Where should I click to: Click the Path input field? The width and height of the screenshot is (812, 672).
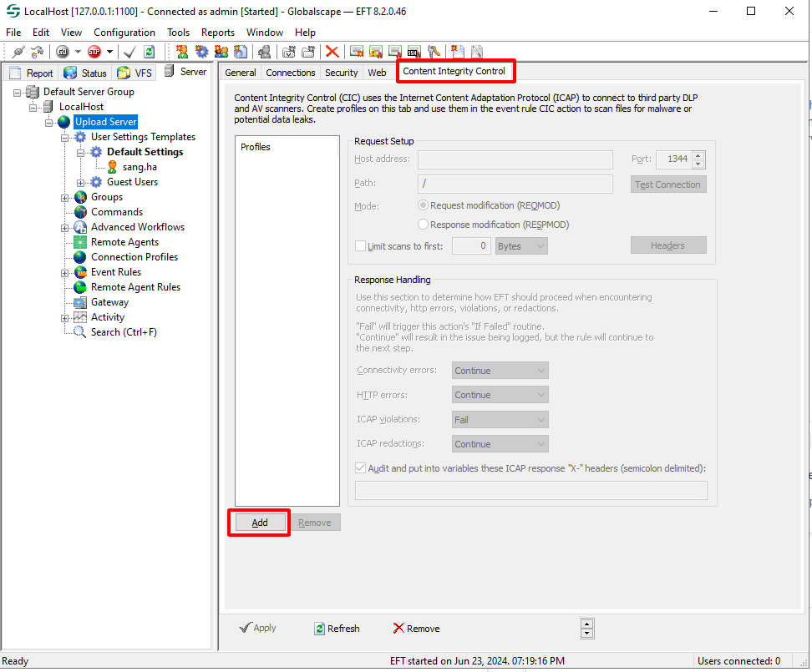coord(515,184)
